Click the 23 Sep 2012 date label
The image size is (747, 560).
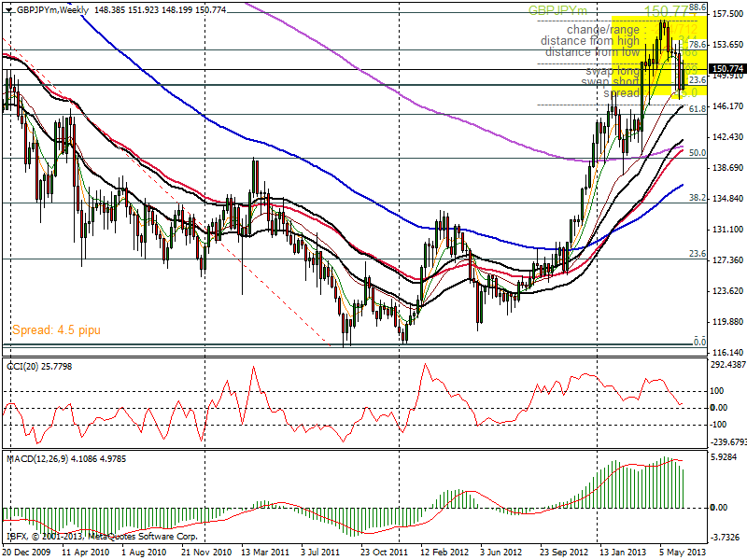(564, 553)
